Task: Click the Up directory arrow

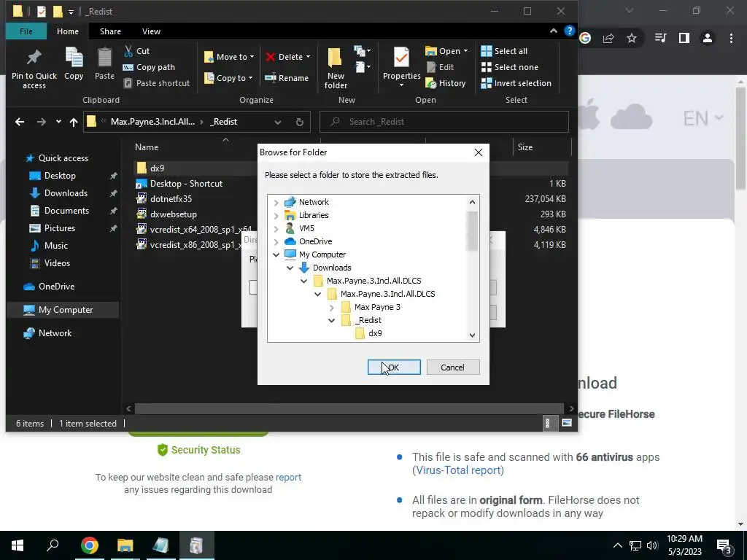Action: pos(74,122)
